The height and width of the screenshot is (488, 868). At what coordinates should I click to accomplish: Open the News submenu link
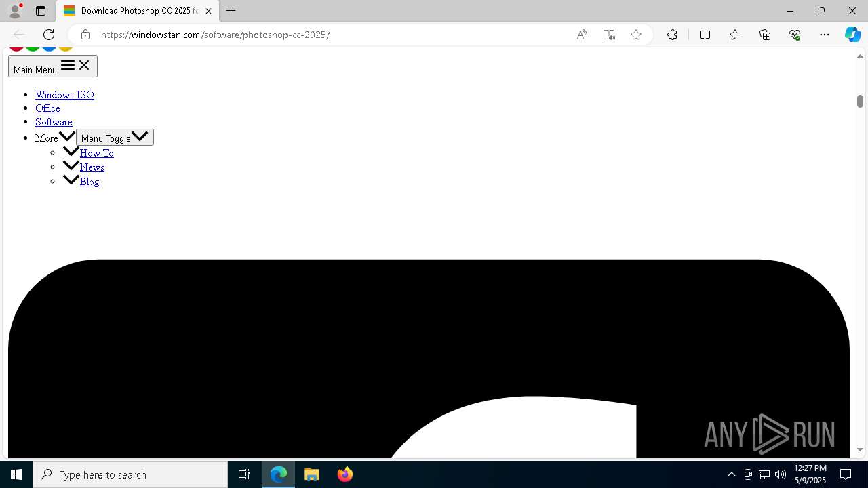pyautogui.click(x=92, y=167)
